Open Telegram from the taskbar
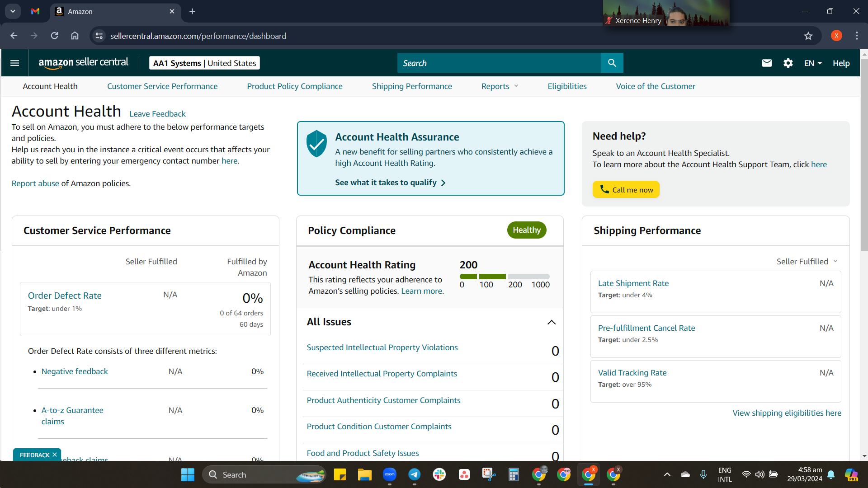The width and height of the screenshot is (868, 488). 415,474
